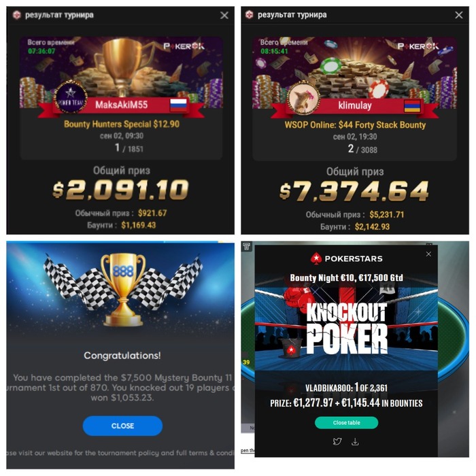Click the green Close table button
This screenshot has height=476, width=476.
pos(346,422)
